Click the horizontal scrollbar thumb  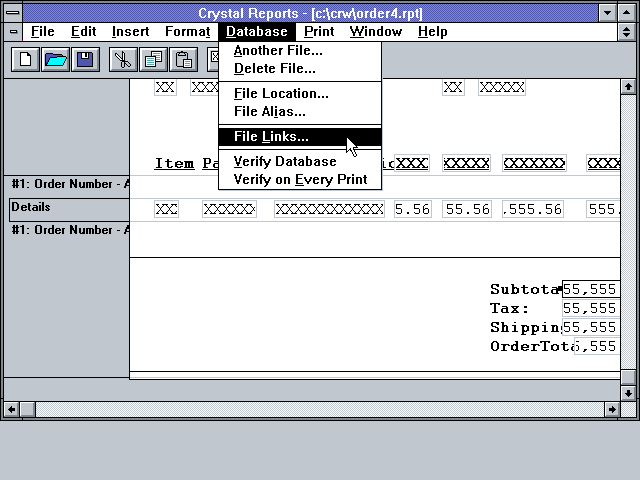pyautogui.click(x=27, y=409)
